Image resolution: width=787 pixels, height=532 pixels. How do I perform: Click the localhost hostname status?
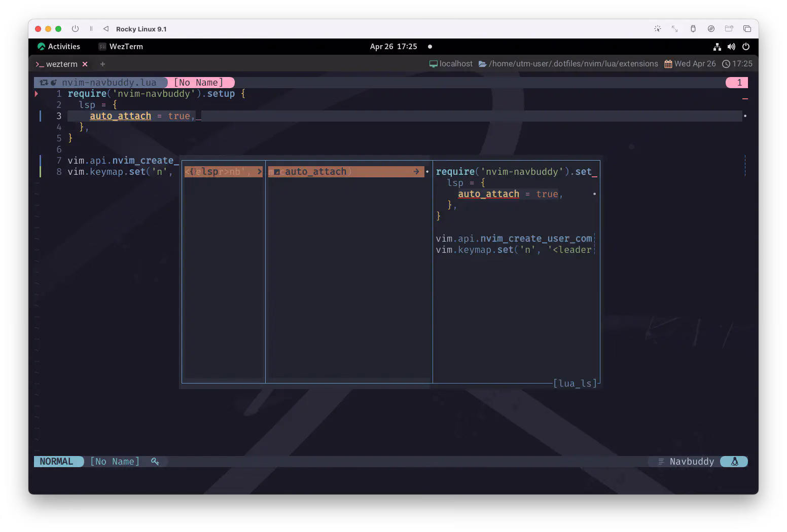coord(456,64)
